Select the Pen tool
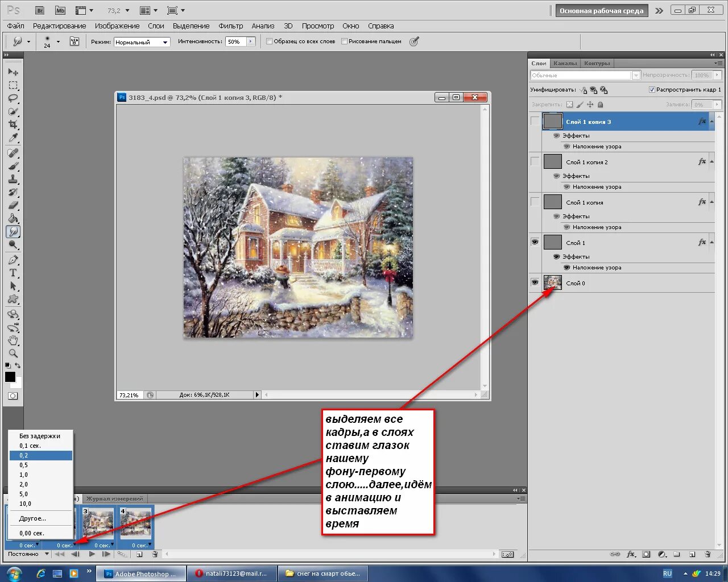728x582 pixels. click(13, 260)
